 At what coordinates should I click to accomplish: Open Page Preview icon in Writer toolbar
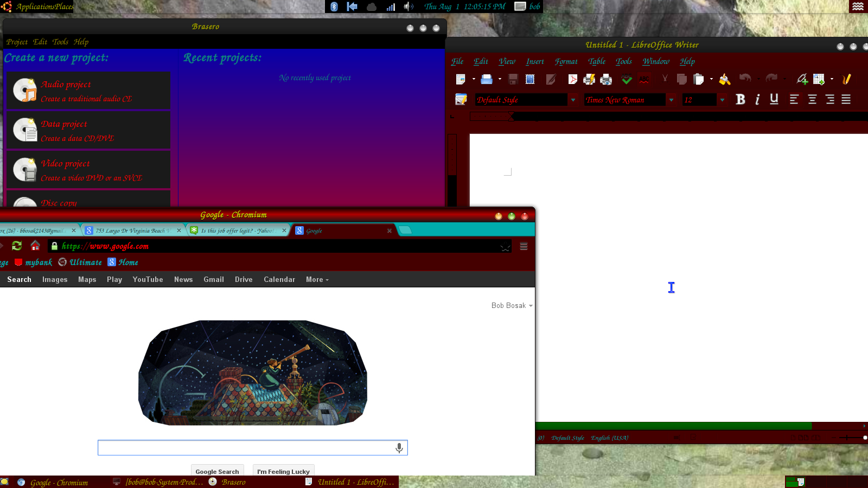click(x=606, y=79)
